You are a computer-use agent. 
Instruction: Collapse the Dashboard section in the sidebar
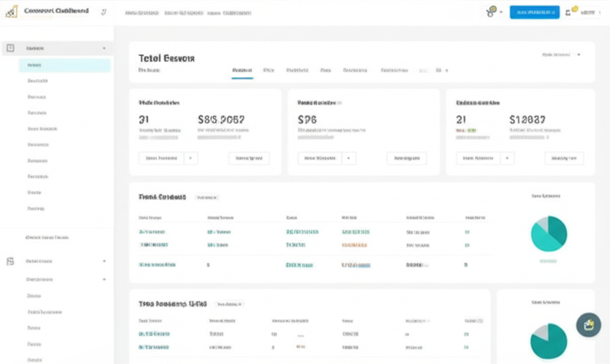105,48
